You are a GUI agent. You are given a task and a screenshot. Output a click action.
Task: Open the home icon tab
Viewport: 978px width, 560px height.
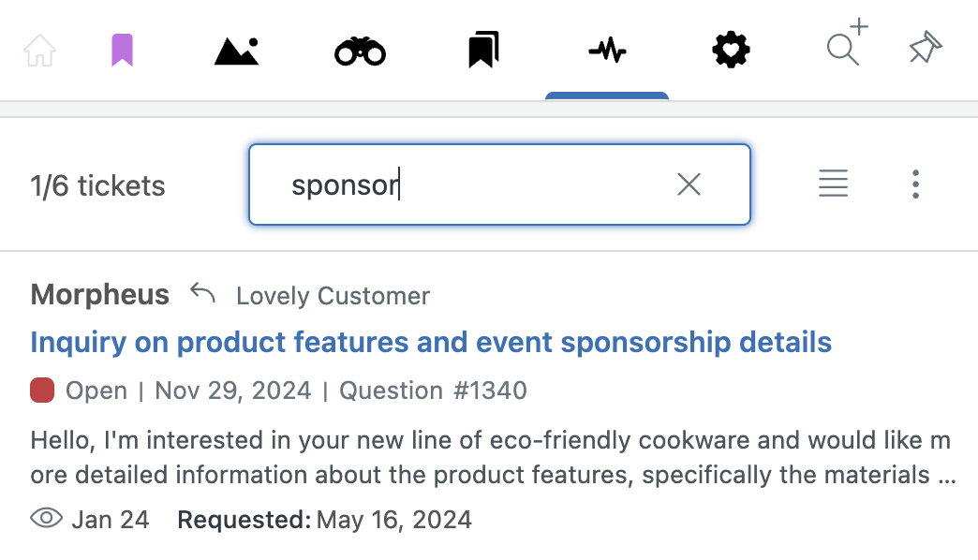coord(40,50)
